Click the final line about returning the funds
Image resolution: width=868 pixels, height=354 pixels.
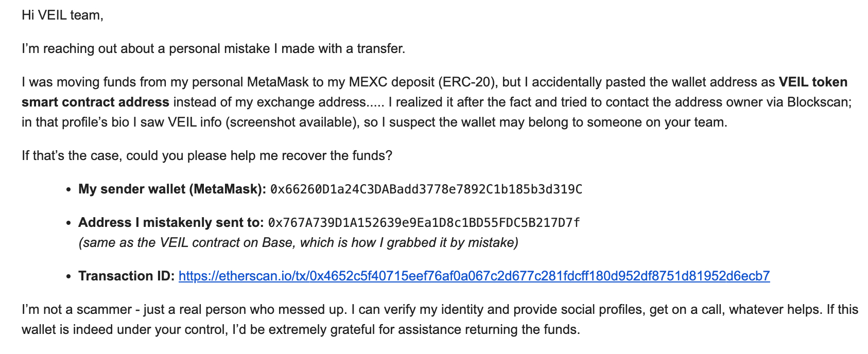[x=301, y=330]
